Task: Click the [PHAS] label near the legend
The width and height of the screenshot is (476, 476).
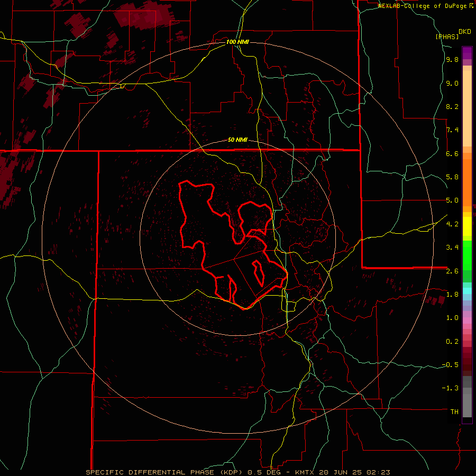Action: click(447, 36)
